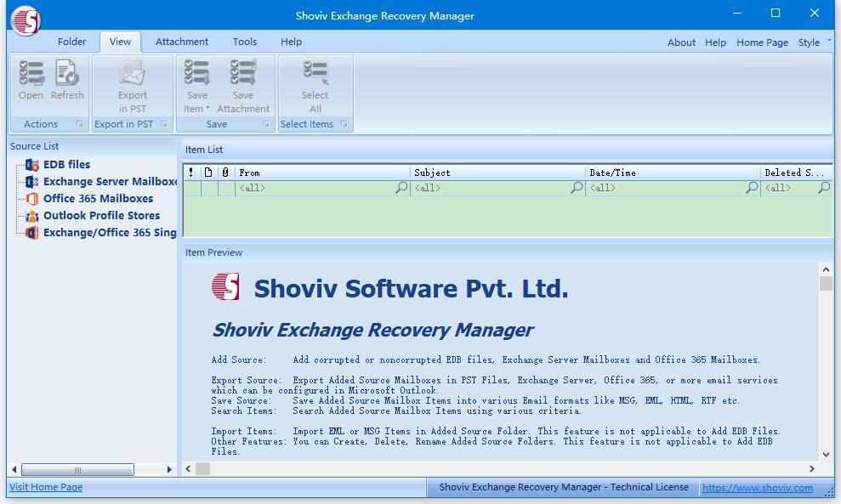The height and width of the screenshot is (504, 841).
Task: Click the Refresh ribbon icon
Action: [67, 73]
